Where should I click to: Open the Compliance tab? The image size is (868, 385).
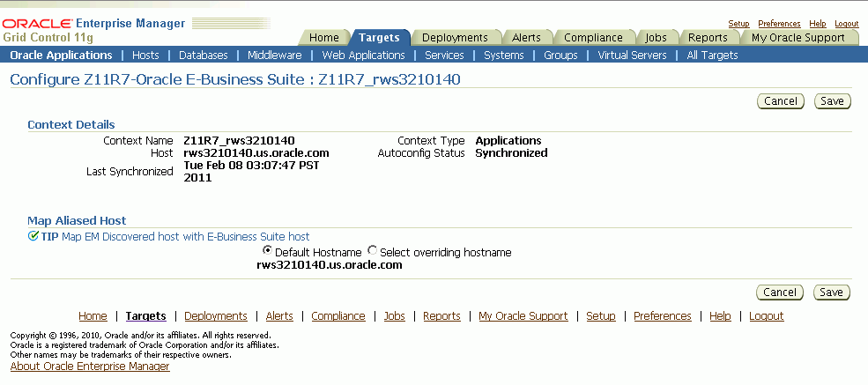click(593, 38)
